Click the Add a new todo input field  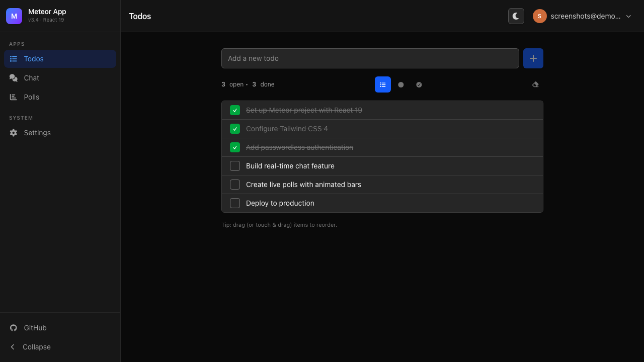pyautogui.click(x=370, y=58)
